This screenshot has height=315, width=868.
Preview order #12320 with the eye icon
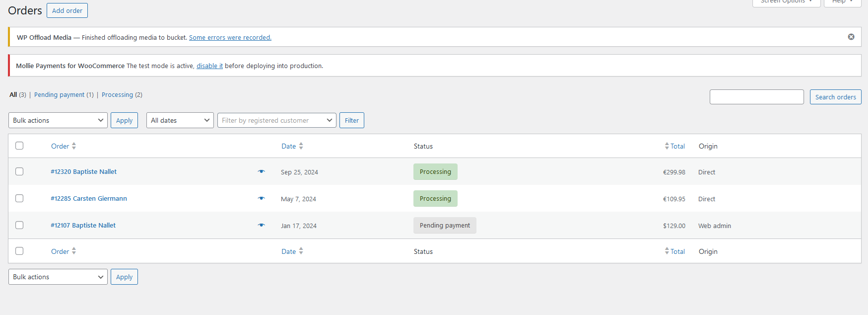click(x=262, y=171)
